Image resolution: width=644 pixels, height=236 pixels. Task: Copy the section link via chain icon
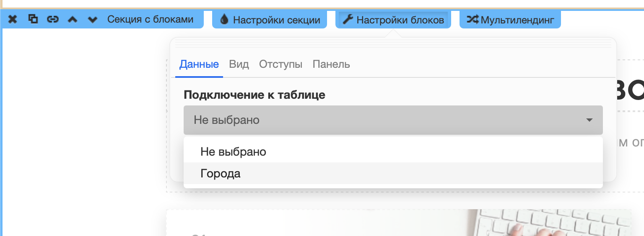click(52, 19)
